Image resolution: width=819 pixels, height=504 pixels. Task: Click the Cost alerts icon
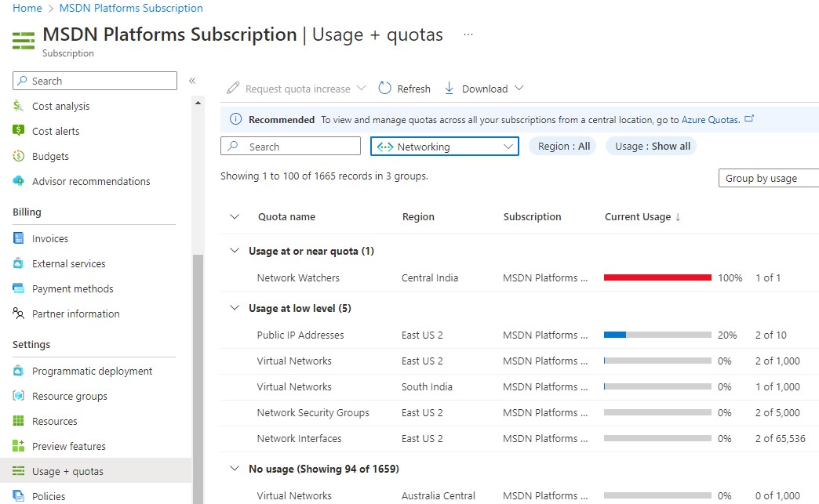[18, 130]
